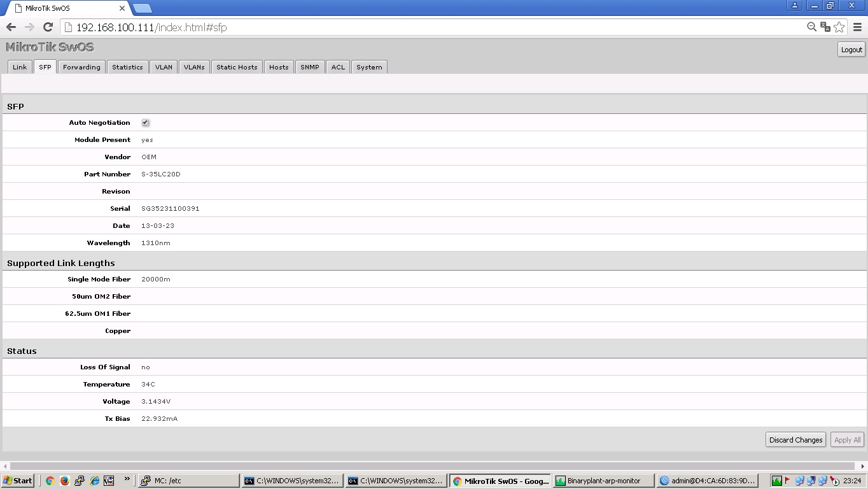Open the Chrome menu hamburger icon
The height and width of the screenshot is (489, 868).
pyautogui.click(x=857, y=27)
